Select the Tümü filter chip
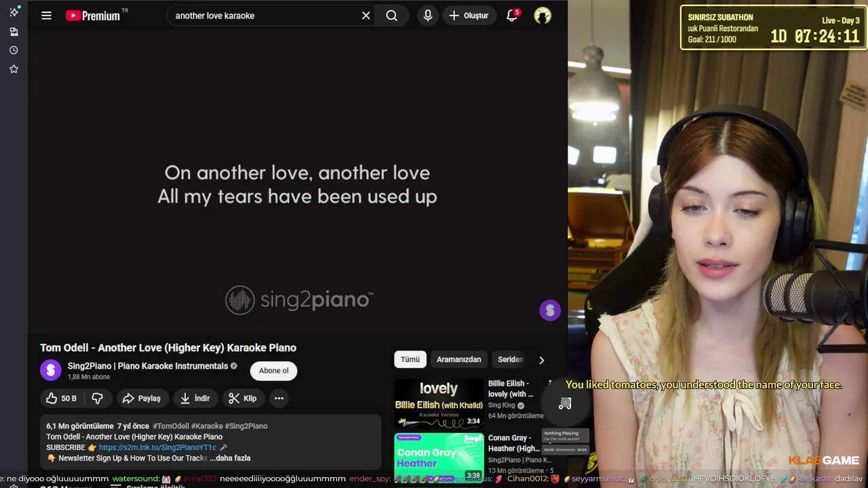Viewport: 868px width, 488px height. [x=410, y=360]
